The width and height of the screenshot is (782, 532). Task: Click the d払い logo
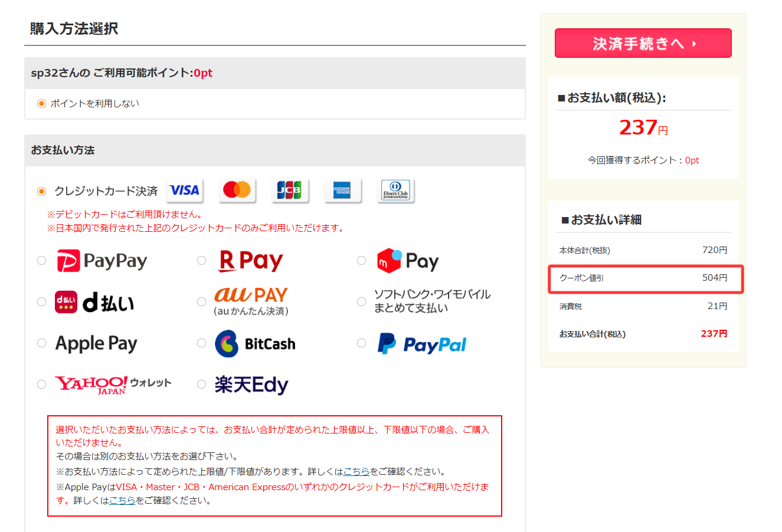coord(94,302)
